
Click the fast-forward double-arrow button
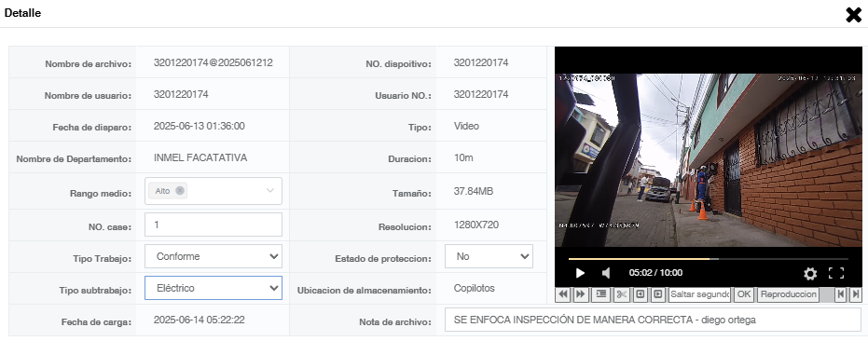(x=580, y=294)
